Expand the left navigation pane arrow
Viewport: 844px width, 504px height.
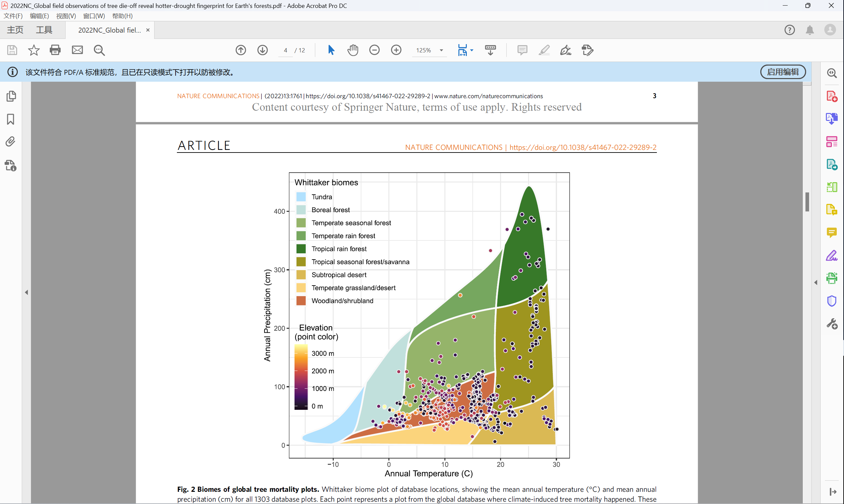click(x=26, y=293)
